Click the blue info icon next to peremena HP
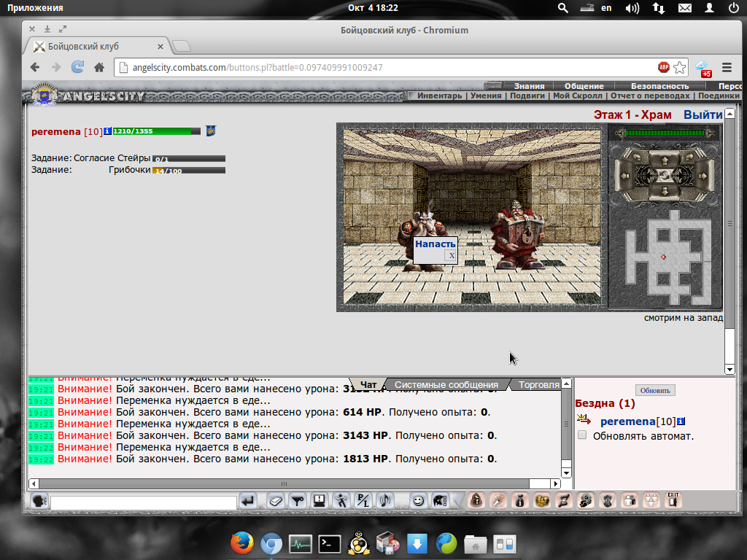The image size is (747, 560). click(x=108, y=131)
